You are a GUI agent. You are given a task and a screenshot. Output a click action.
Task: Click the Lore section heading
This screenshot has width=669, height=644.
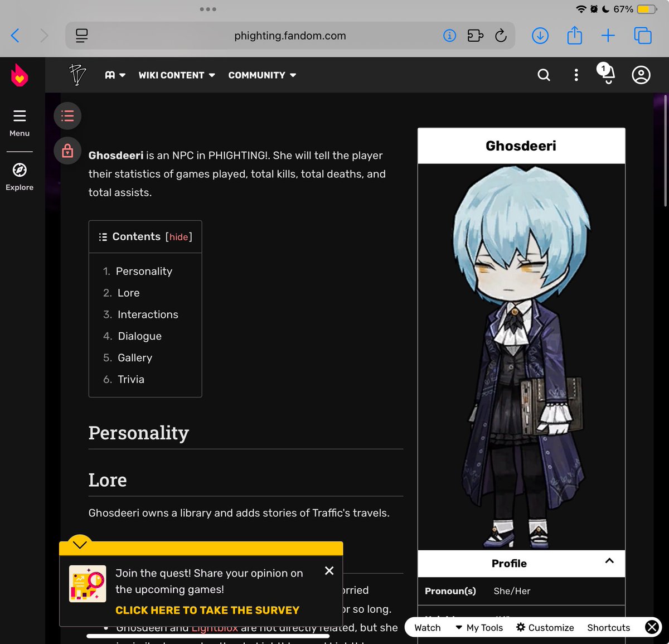tap(108, 480)
